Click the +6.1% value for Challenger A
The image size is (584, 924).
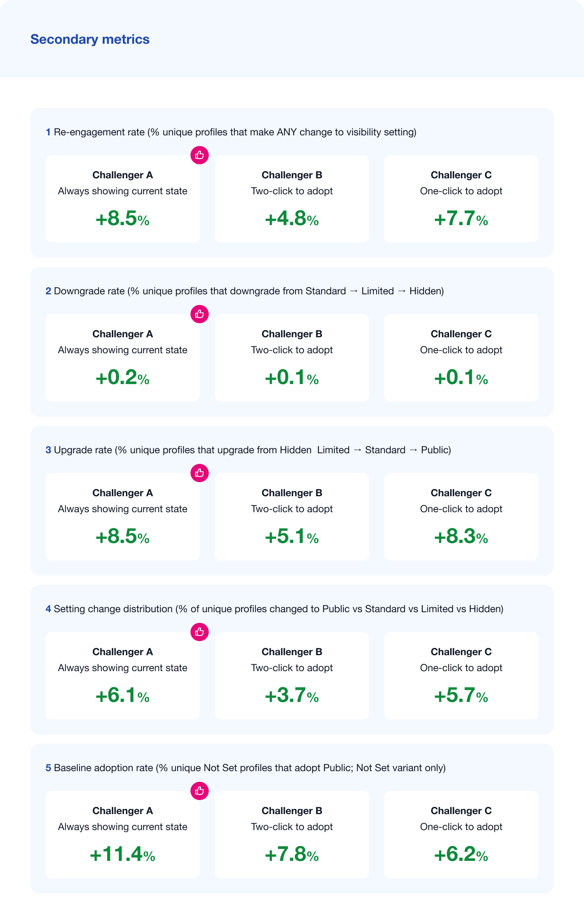click(x=122, y=695)
